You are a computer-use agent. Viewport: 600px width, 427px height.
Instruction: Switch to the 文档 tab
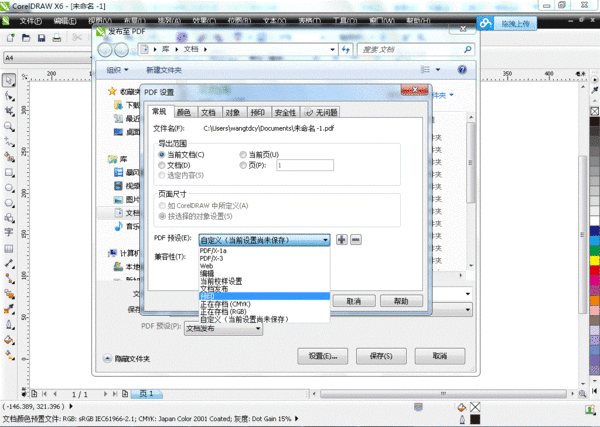click(208, 112)
